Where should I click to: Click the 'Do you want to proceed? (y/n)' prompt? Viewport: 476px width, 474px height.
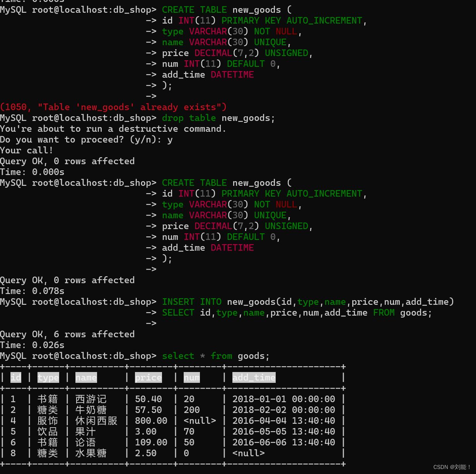point(80,139)
